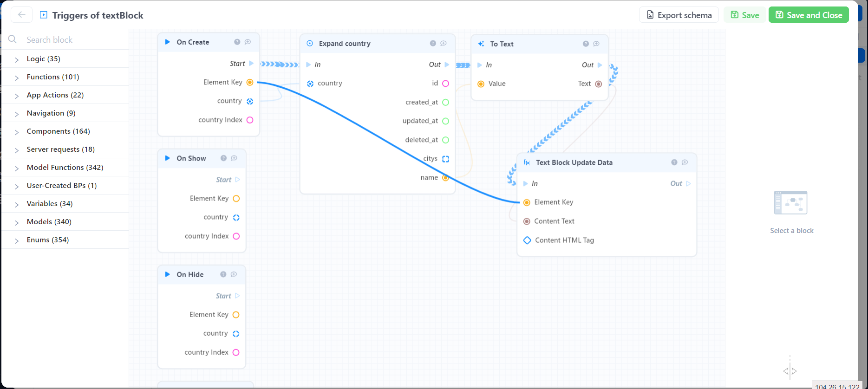Click the Export schema button
This screenshot has height=389, width=868.
point(679,15)
